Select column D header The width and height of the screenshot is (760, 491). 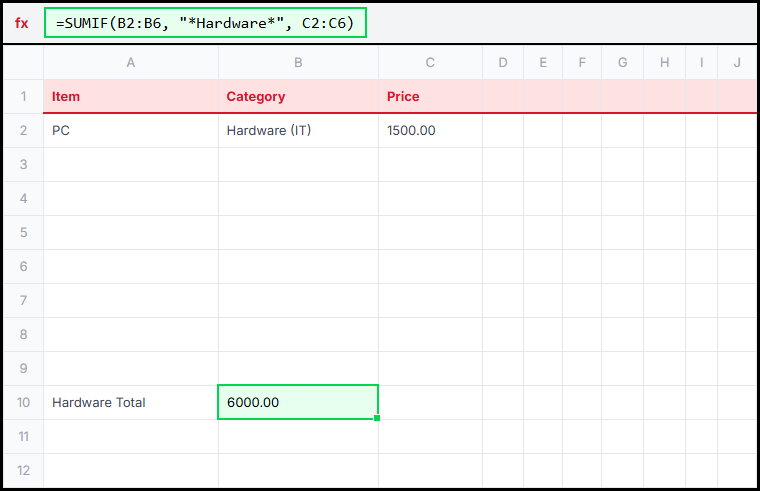pyautogui.click(x=503, y=63)
